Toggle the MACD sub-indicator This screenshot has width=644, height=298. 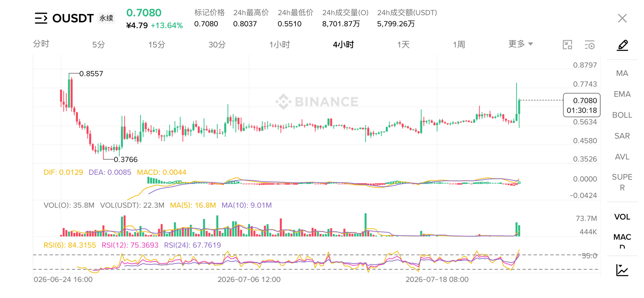click(x=622, y=241)
